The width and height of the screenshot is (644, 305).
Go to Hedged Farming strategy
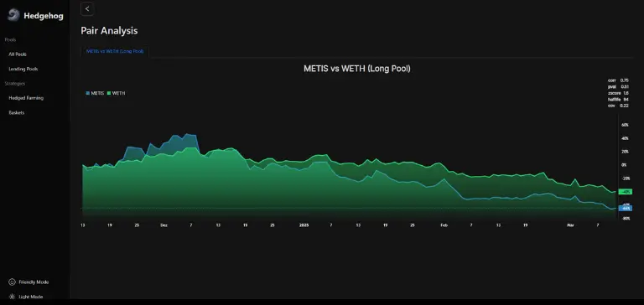click(26, 98)
